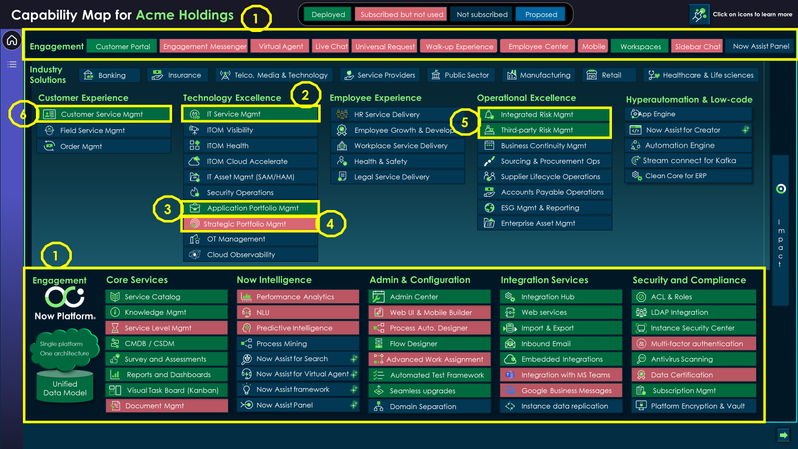Click the ITOM Cloud Accelerate cloud icon

(x=194, y=161)
